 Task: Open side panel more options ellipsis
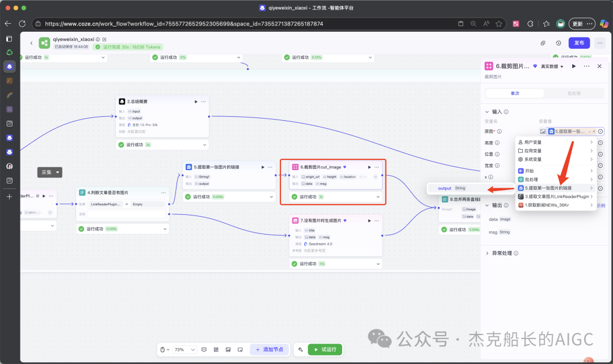[x=586, y=66]
